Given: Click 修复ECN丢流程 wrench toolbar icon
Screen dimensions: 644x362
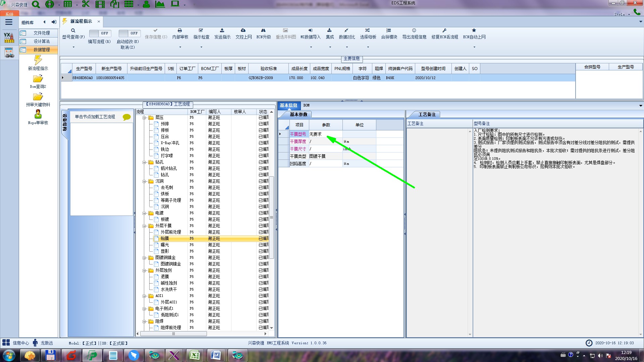Looking at the screenshot, I should coord(444,31).
